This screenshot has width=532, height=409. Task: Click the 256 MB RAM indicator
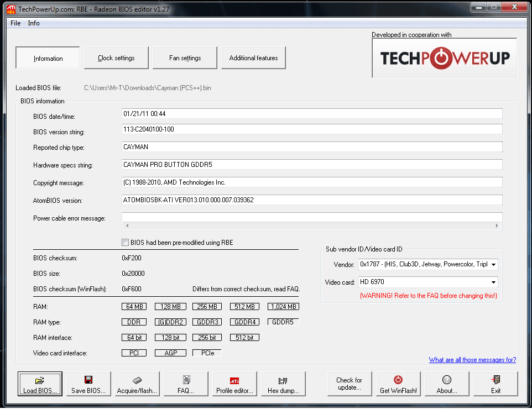[207, 307]
